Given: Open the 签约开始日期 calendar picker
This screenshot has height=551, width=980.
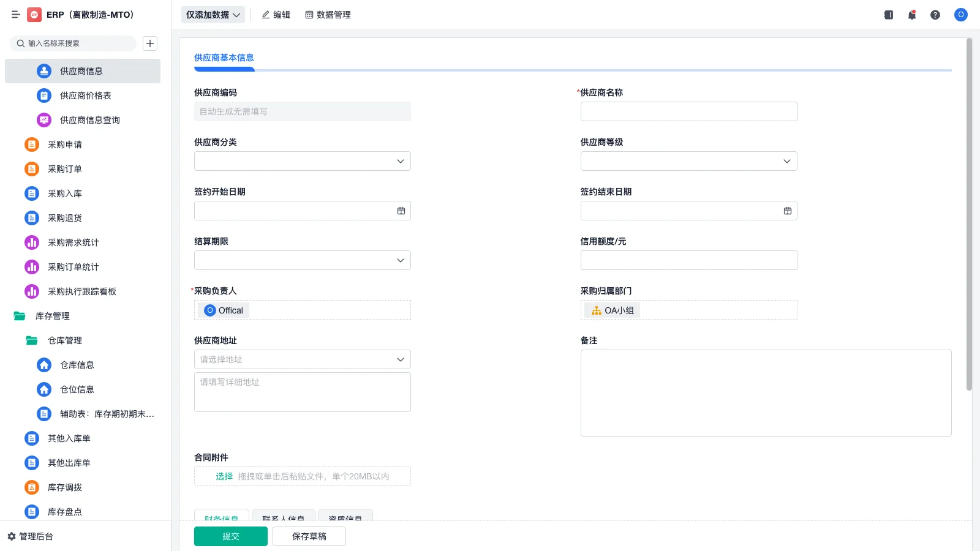Looking at the screenshot, I should pos(401,210).
